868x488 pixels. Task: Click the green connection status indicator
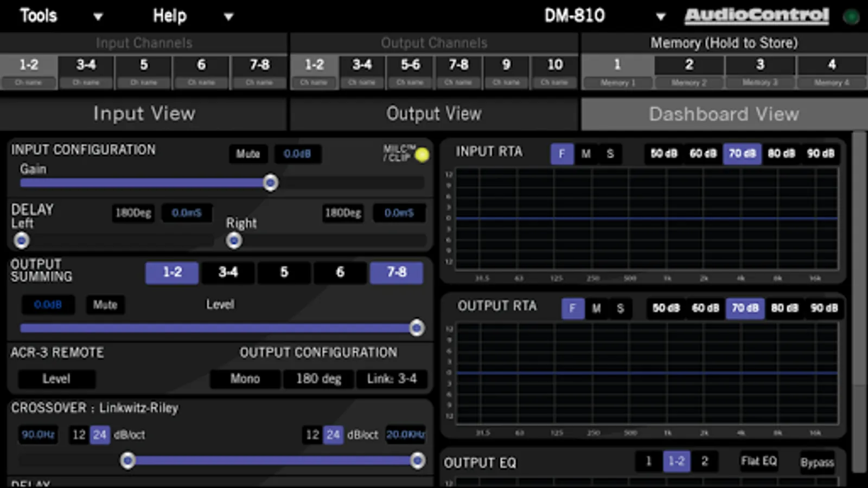tap(851, 17)
